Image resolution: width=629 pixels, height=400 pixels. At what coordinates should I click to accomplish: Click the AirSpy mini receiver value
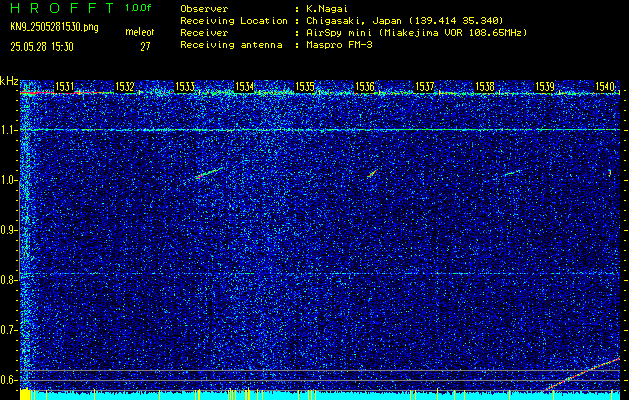(x=416, y=33)
